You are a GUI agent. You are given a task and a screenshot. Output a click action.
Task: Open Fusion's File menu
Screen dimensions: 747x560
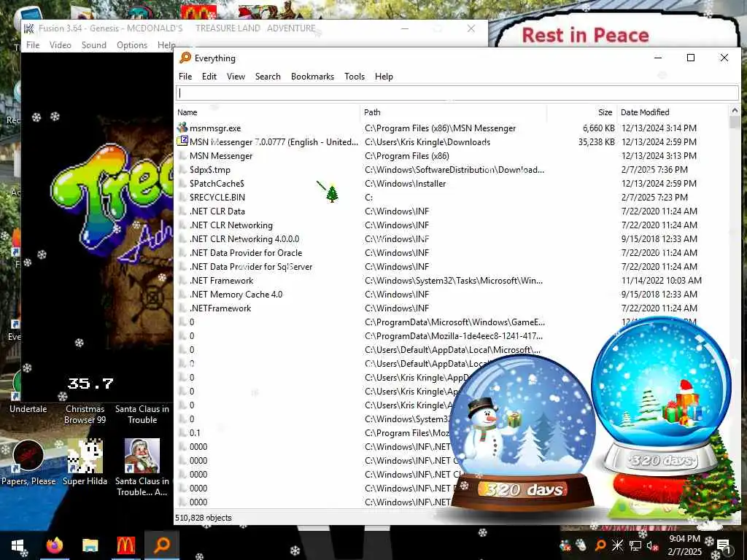[33, 45]
